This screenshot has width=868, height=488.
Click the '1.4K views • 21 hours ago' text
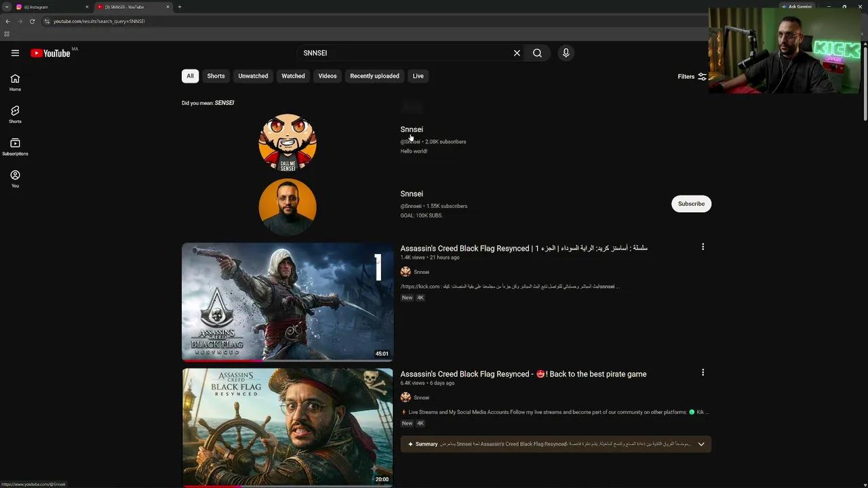pyautogui.click(x=430, y=258)
